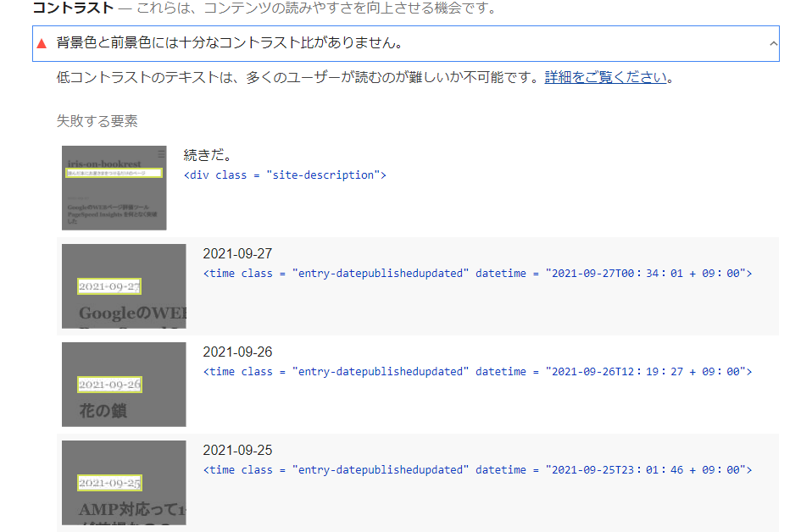Click the 花の鎖 screenshot thumbnail
The height and width of the screenshot is (532, 812).
(124, 385)
